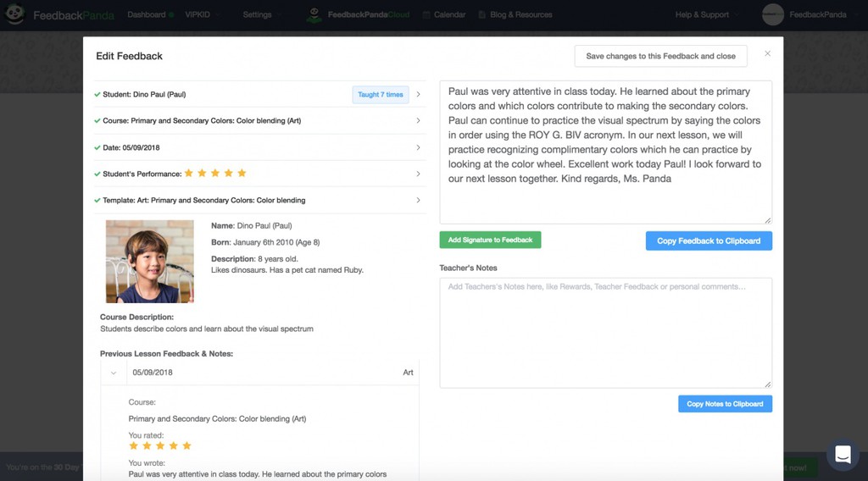This screenshot has height=481, width=868.
Task: Click 'Students describe colors and learn' description
Action: pos(207,329)
